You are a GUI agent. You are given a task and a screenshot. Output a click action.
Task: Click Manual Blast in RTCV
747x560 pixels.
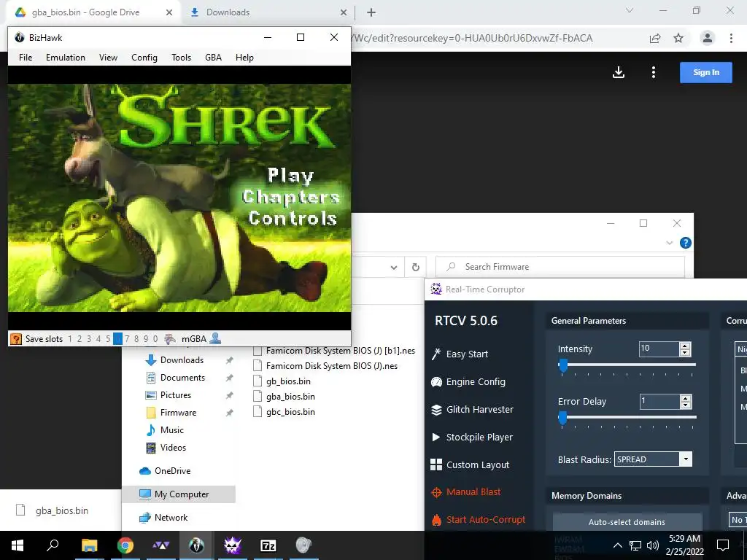click(473, 492)
